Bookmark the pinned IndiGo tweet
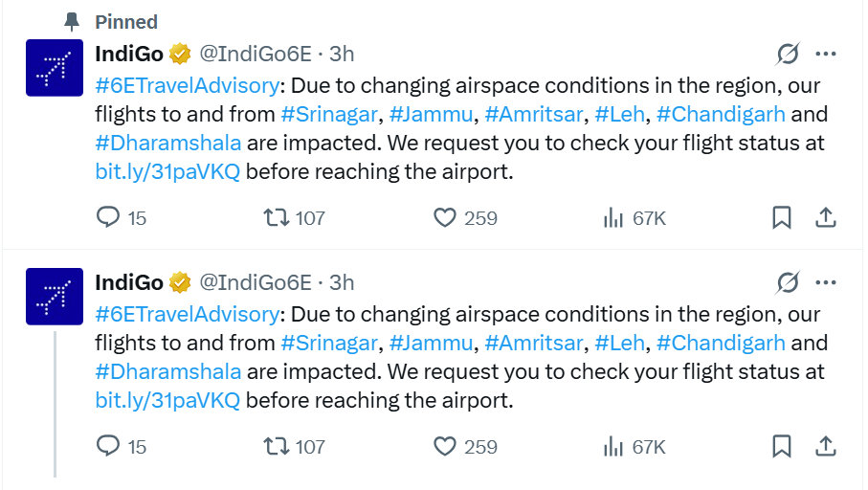Screen dimensions: 868x490 [x=782, y=218]
